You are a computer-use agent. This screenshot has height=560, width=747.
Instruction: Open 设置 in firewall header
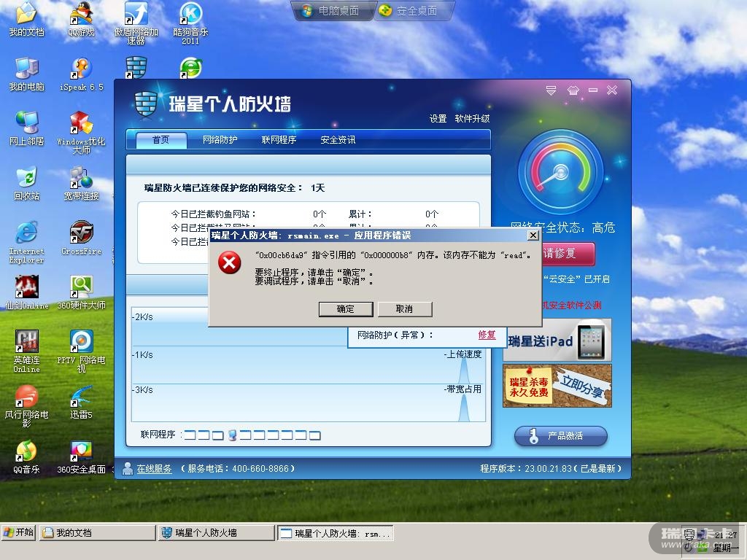pos(438,119)
